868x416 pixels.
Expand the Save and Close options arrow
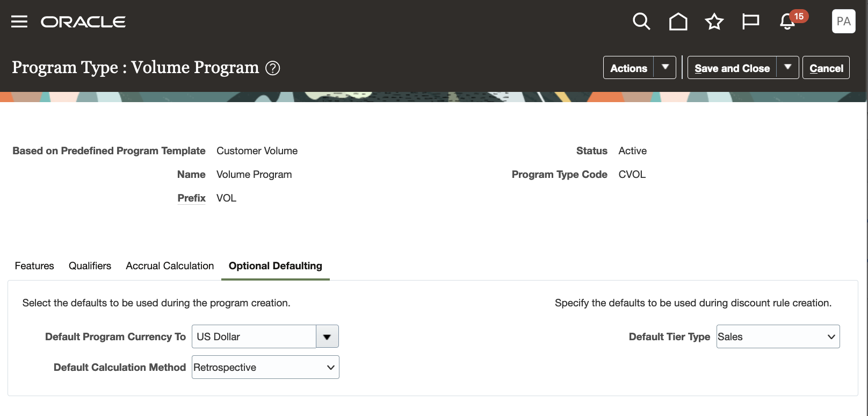(x=788, y=68)
